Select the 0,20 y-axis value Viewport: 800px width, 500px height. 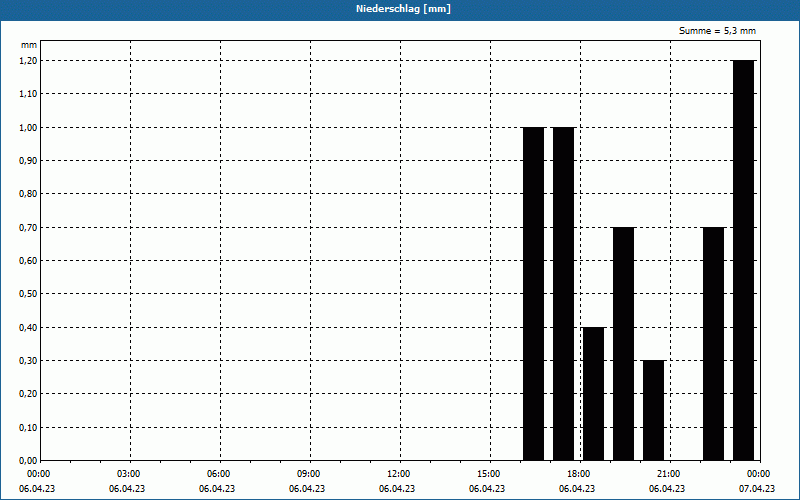(x=28, y=394)
